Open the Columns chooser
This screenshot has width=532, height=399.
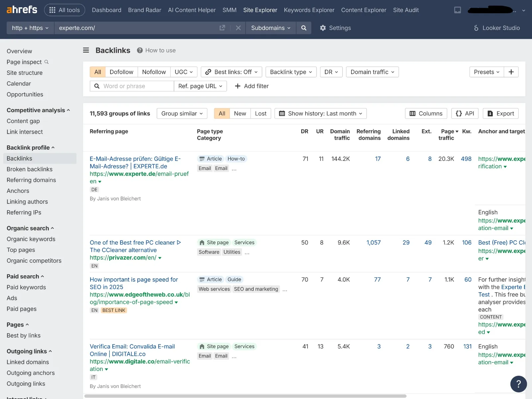pyautogui.click(x=426, y=113)
